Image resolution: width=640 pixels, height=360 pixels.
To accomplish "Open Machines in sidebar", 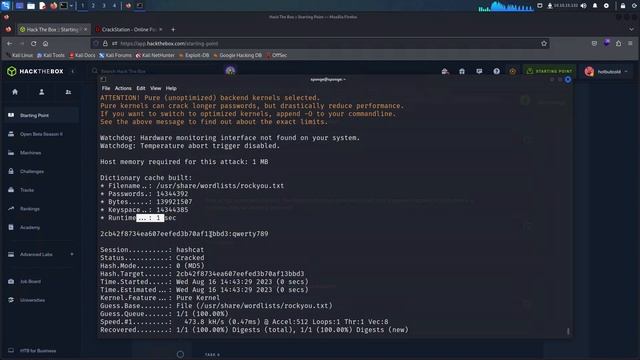I will pos(41,153).
